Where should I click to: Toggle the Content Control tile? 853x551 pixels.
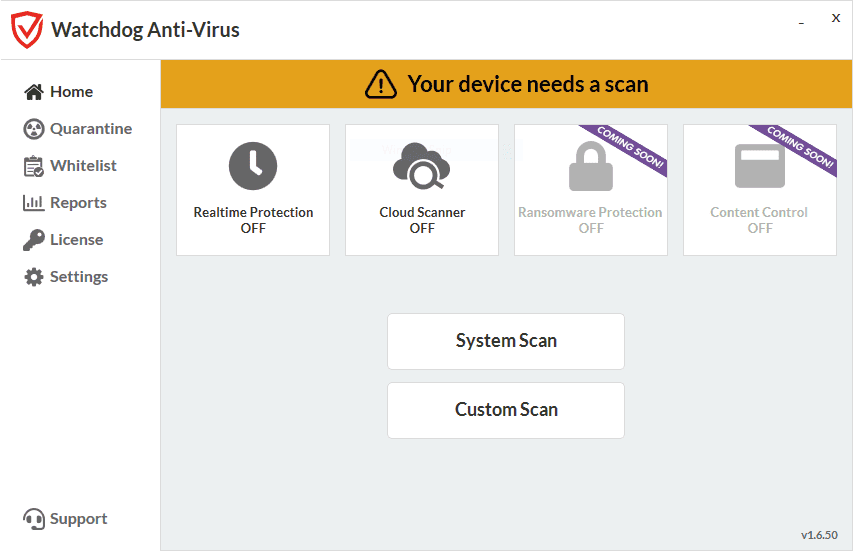760,190
